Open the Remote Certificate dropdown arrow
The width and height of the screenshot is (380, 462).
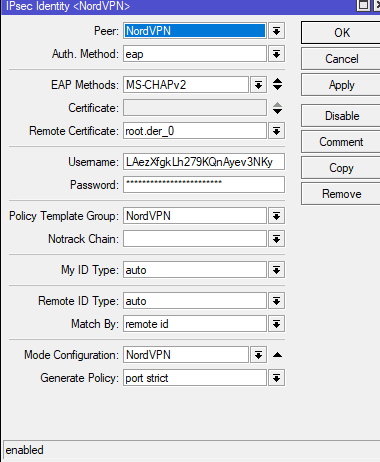[x=276, y=131]
